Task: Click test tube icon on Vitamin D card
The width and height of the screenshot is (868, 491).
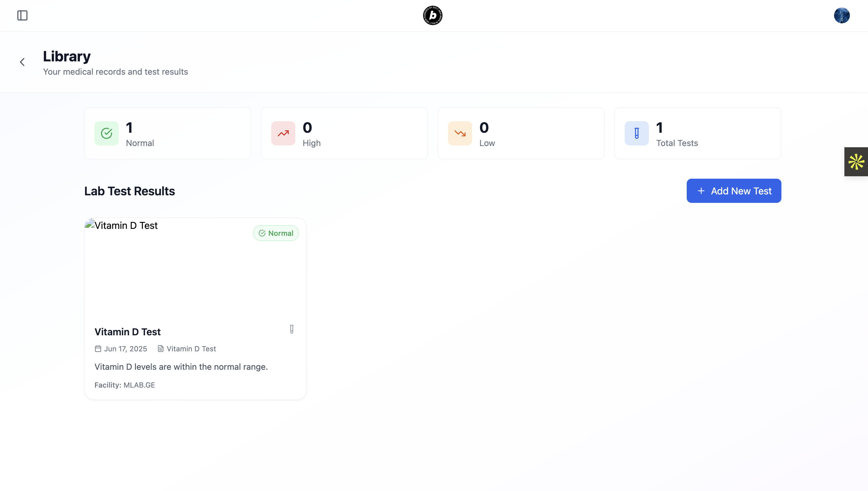Action: (x=291, y=329)
